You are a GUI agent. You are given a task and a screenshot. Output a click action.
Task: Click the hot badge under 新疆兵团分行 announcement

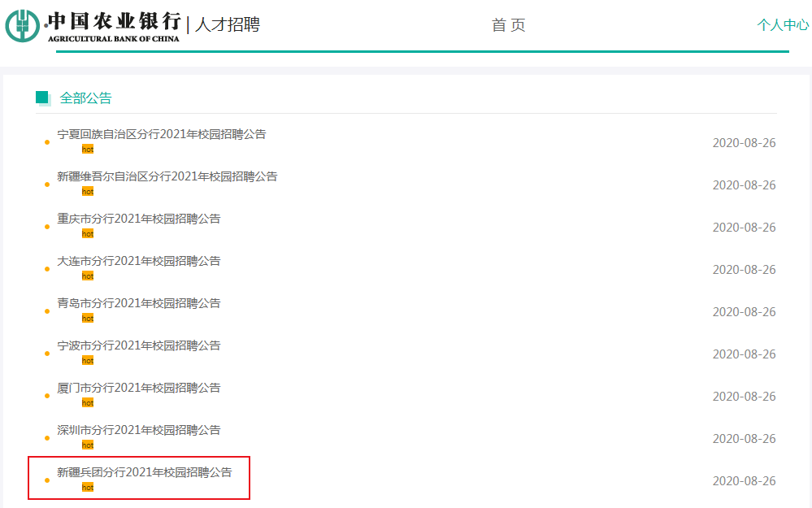click(88, 488)
